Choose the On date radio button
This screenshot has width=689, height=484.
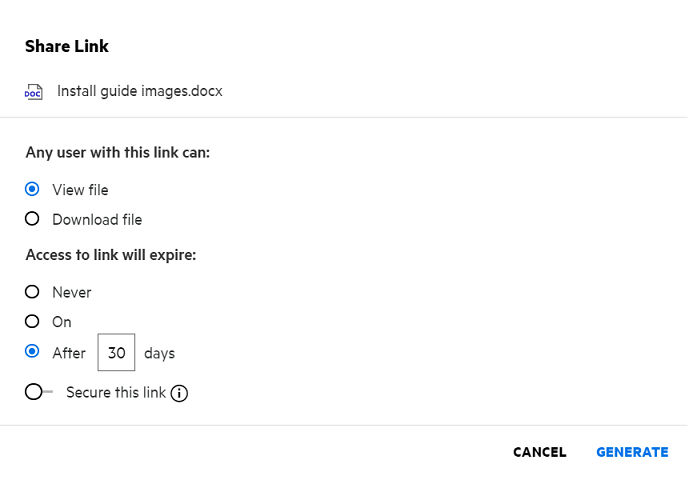[32, 322]
